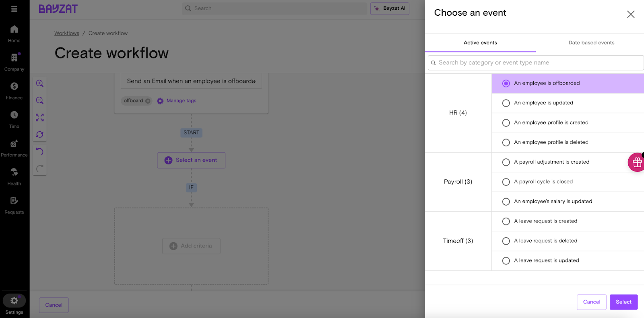
Task: Open the hamburger menu icon
Action: pyautogui.click(x=14, y=8)
